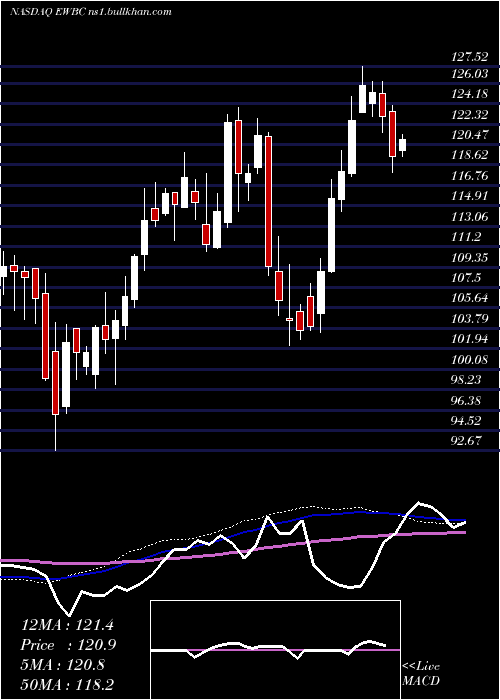Select the 103.79 price axis label

[469, 318]
